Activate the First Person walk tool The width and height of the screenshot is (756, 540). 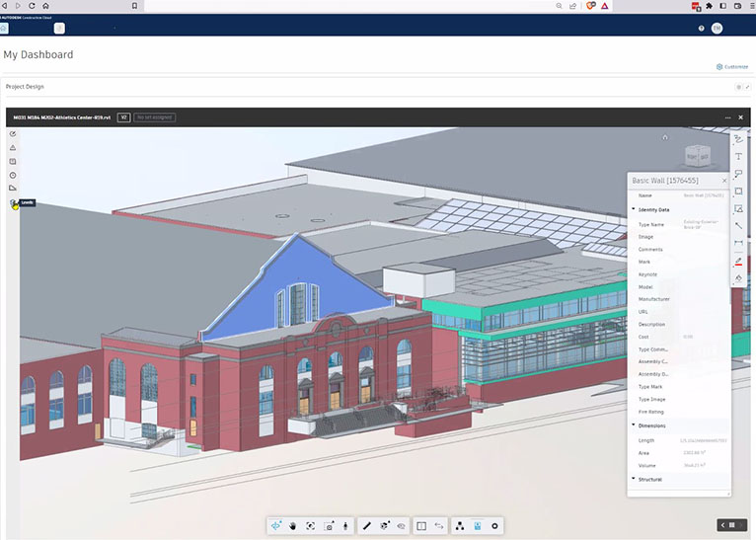point(345,526)
